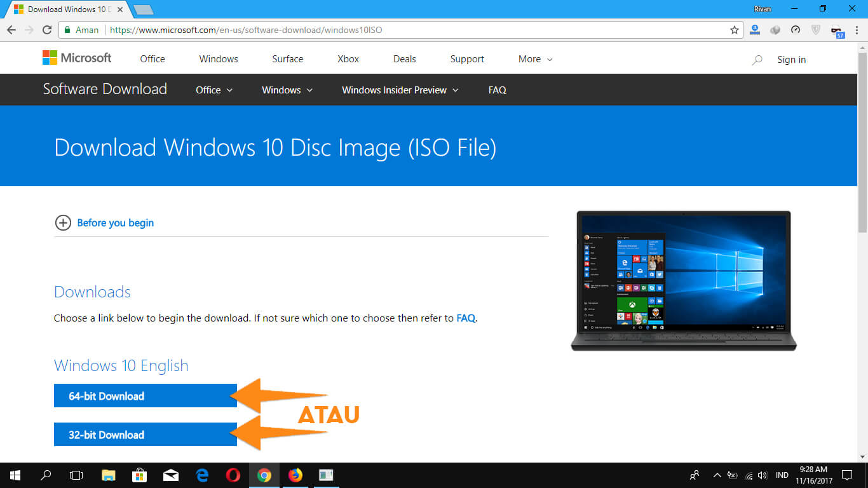The width and height of the screenshot is (868, 488).
Task: Open the site search magnifier icon
Action: point(757,60)
